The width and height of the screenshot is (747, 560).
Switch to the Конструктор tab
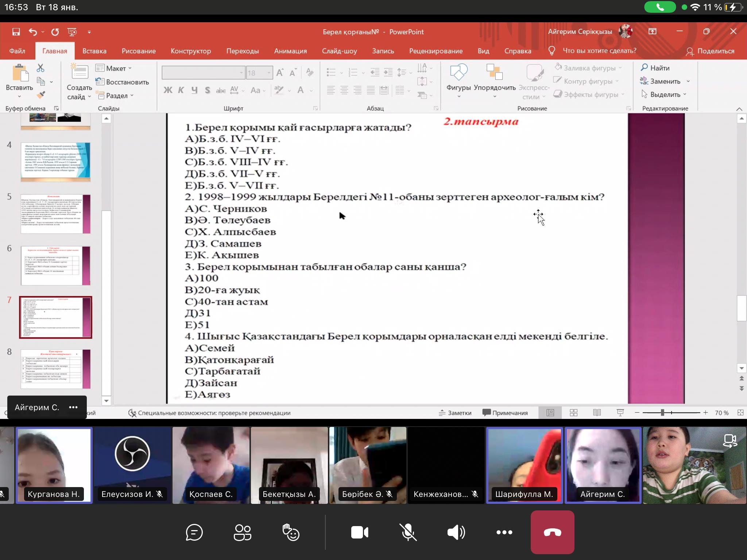point(191,51)
